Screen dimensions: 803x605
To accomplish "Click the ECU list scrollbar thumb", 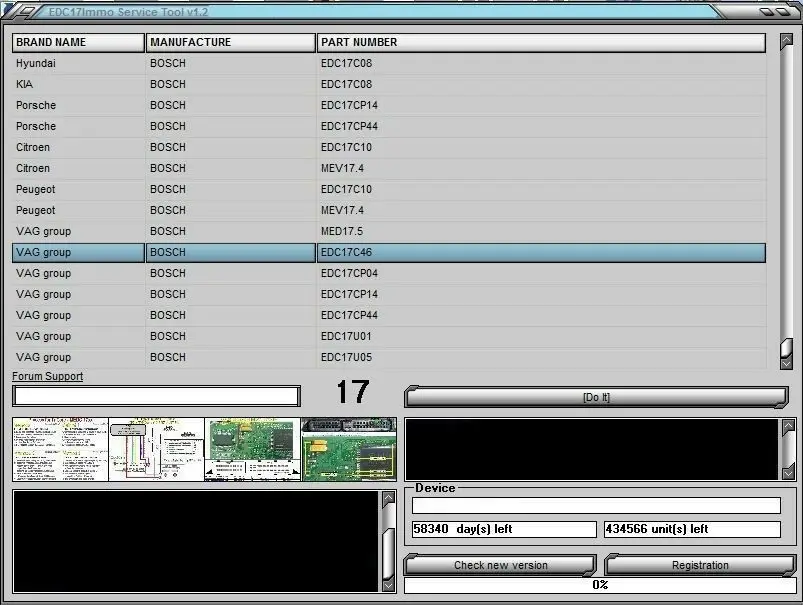I will (x=787, y=348).
